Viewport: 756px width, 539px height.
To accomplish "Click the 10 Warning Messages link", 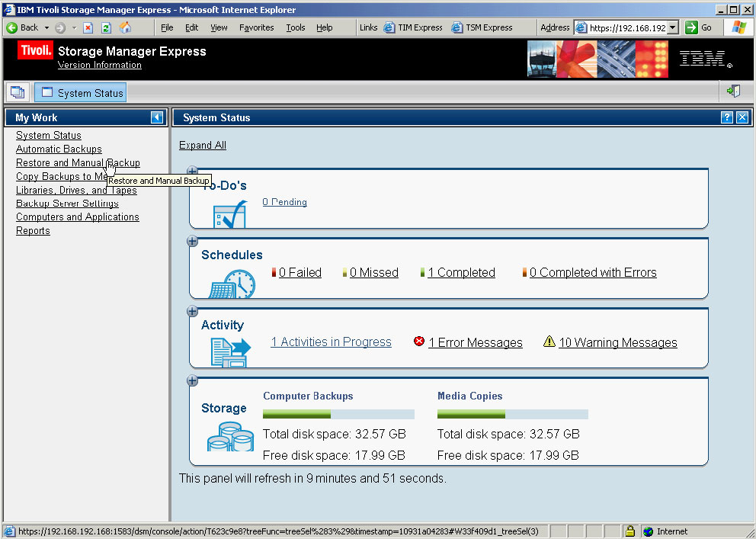I will tap(618, 342).
